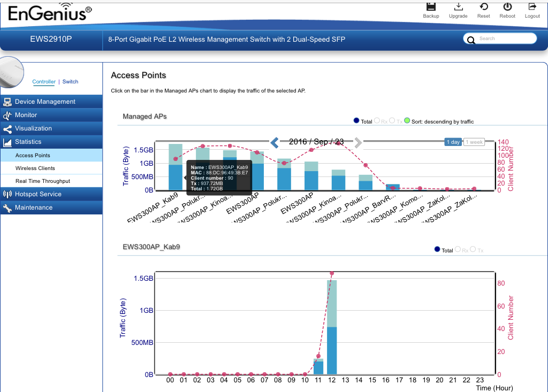Go to the previous date with the blue arrow
This screenshot has height=392, width=548.
pyautogui.click(x=275, y=143)
